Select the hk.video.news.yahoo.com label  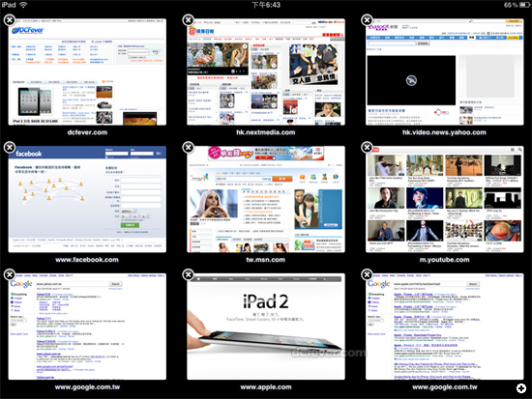(444, 132)
